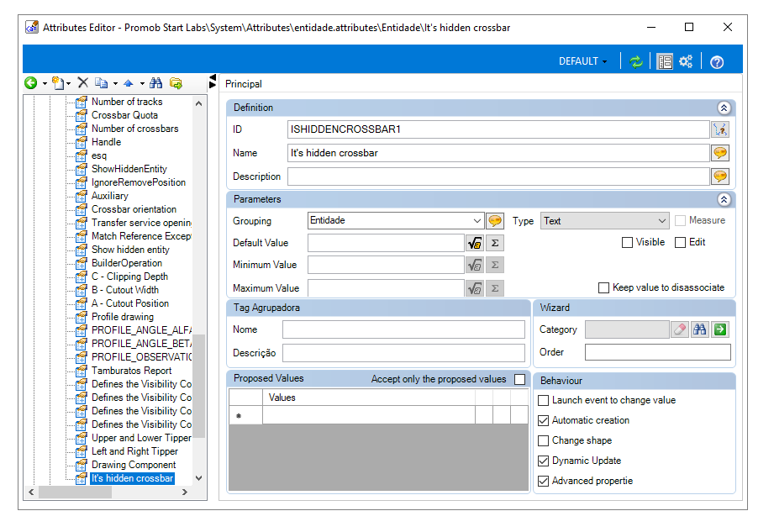Open dropdown arrow next to copy icon
This screenshot has height=532, width=774.
coord(115,83)
